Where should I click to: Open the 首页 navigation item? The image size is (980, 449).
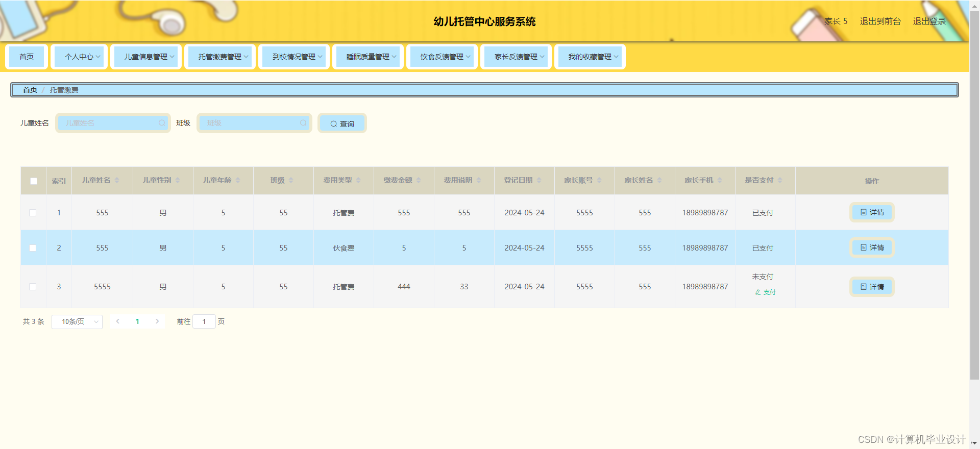tap(27, 57)
